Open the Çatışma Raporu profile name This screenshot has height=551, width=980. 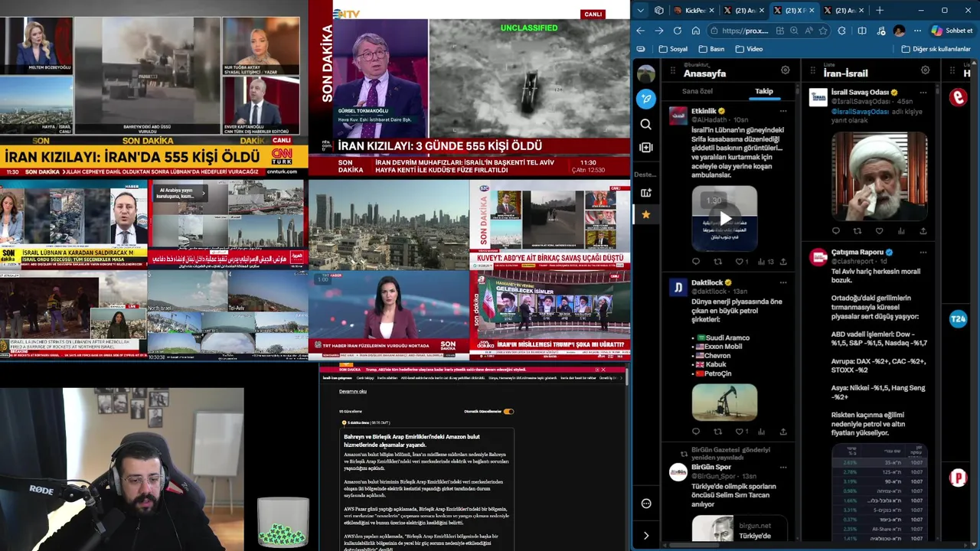[857, 252]
